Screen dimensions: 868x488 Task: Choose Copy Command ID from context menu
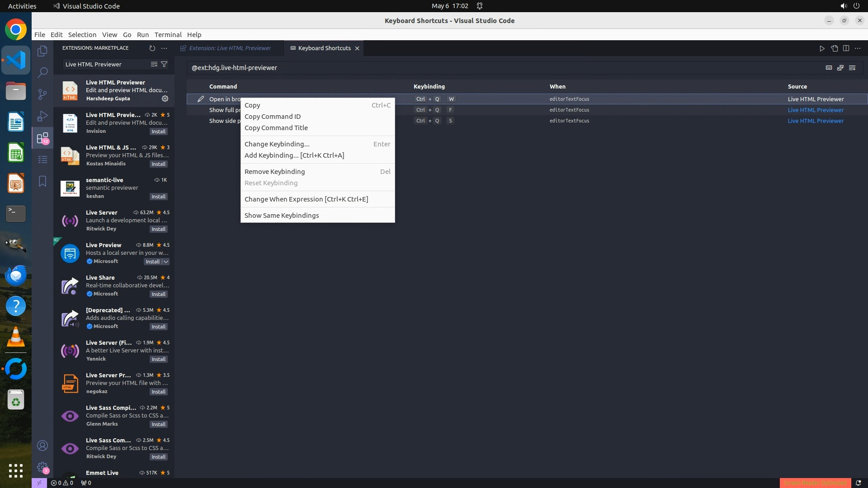pyautogui.click(x=273, y=117)
